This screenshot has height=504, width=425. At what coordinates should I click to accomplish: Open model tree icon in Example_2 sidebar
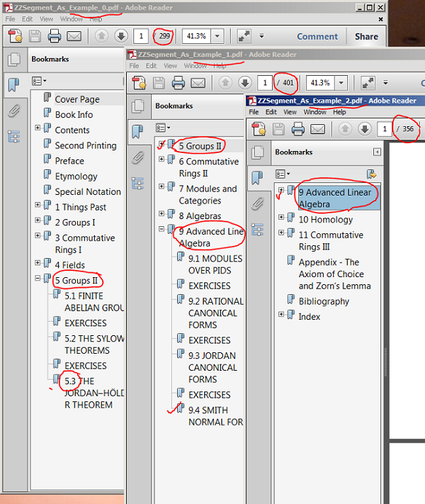pos(257,230)
